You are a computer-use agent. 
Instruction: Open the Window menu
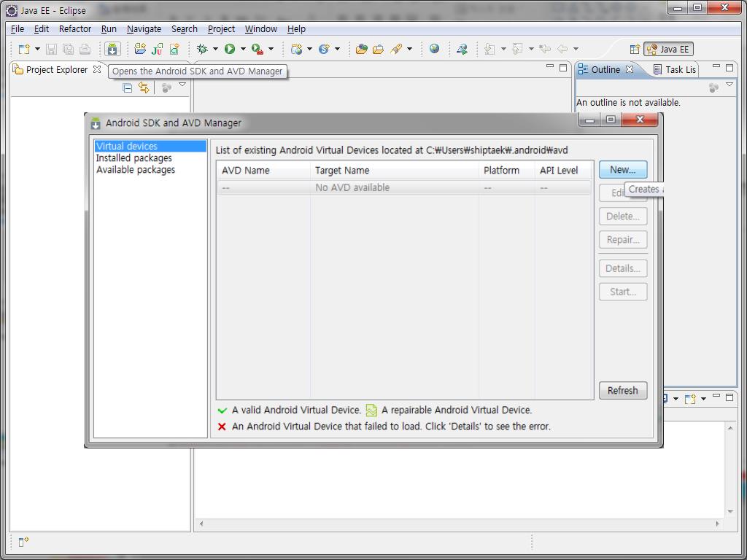coord(260,29)
